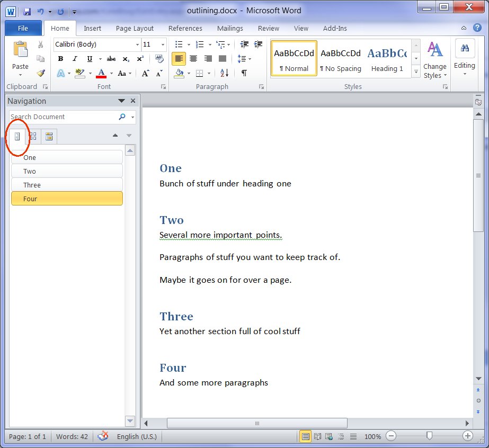Minimize the ribbon with the caret
Viewport: 489px width, 448px height.
pyautogui.click(x=464, y=28)
